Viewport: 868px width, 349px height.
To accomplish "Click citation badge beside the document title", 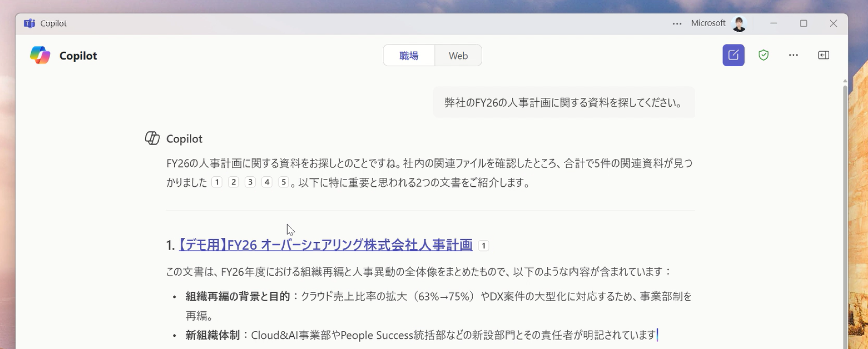I will click(x=484, y=246).
